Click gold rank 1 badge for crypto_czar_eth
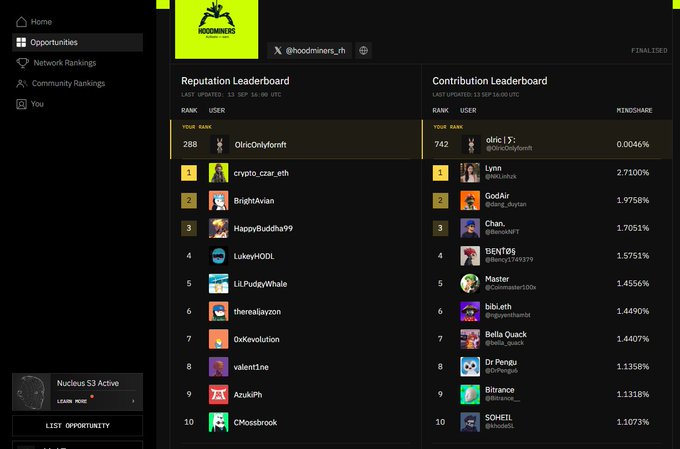 tap(189, 173)
